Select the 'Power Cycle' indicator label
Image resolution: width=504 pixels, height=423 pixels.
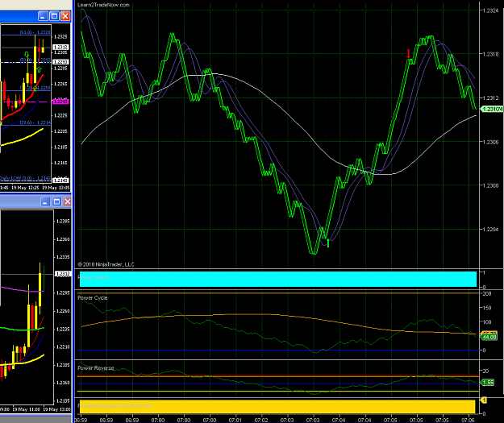coord(93,298)
